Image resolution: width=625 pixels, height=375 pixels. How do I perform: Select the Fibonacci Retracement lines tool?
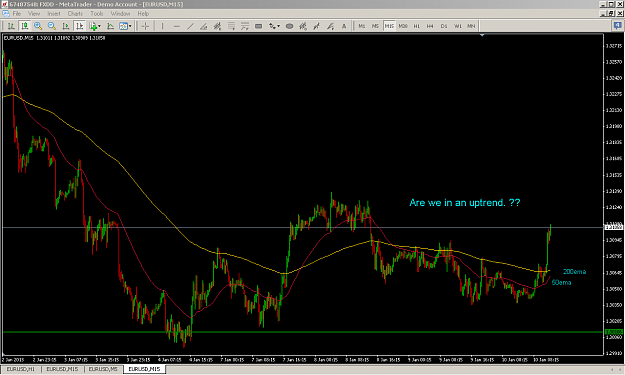231,26
